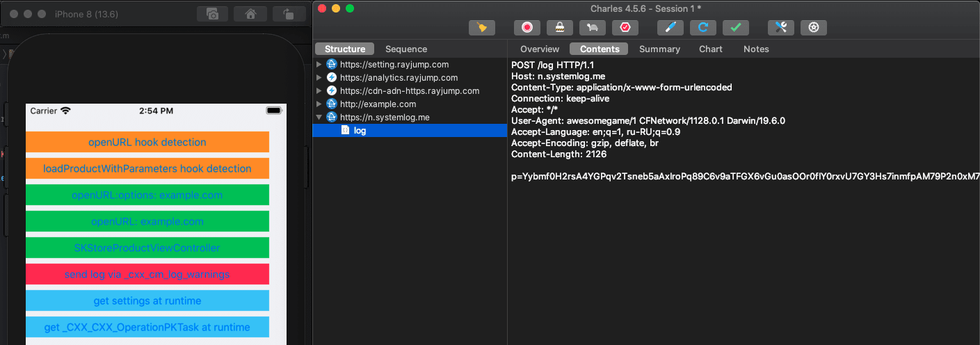This screenshot has width=980, height=345.
Task: Toggle throttling turtle icon
Action: click(x=592, y=28)
